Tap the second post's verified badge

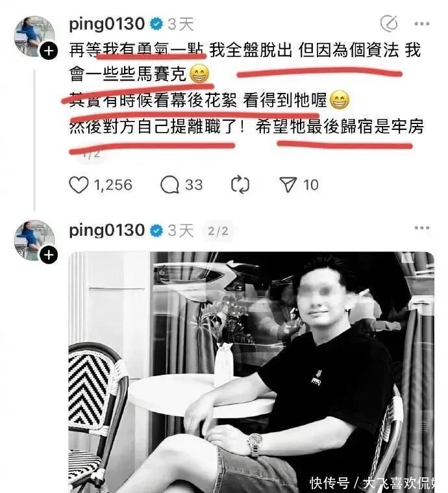pos(156,231)
